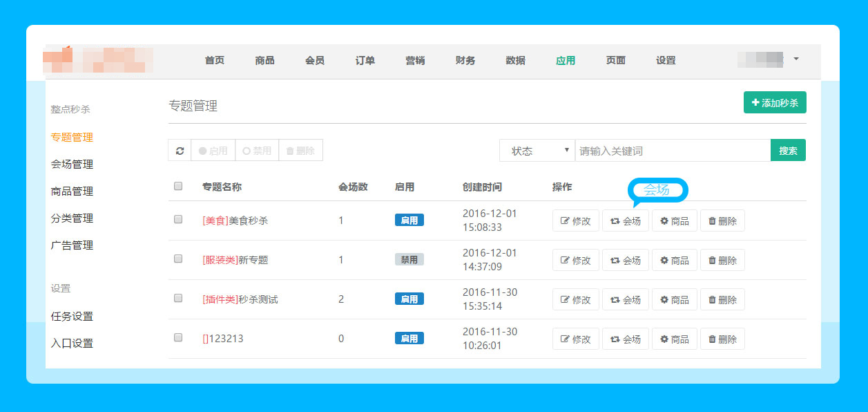Screen dimensions: 868x412
Task: Open the 状态 status dropdown
Action: click(x=537, y=151)
